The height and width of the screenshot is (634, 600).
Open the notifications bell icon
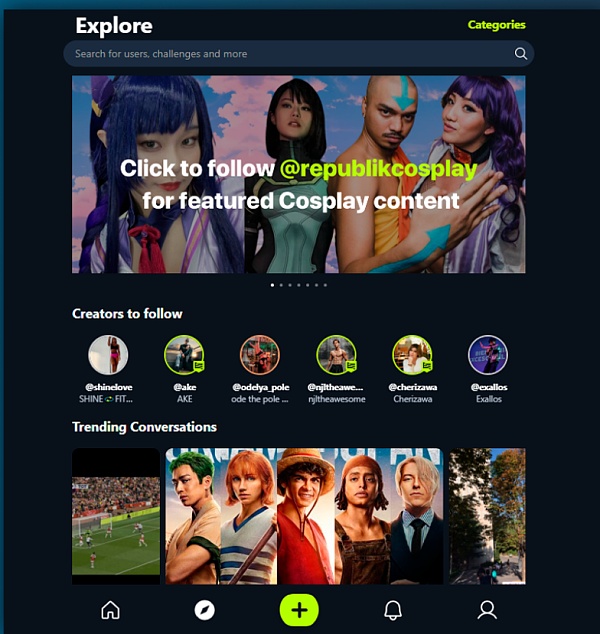click(x=393, y=610)
